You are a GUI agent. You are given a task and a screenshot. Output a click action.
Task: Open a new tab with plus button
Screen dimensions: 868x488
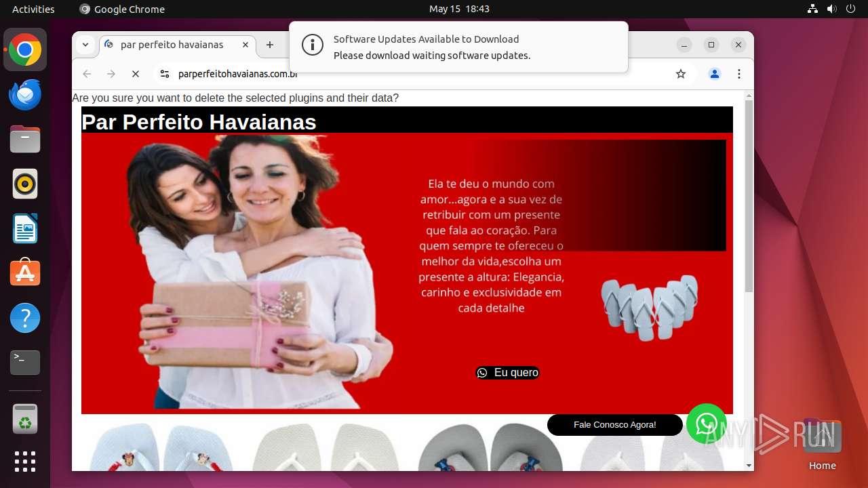tap(270, 45)
